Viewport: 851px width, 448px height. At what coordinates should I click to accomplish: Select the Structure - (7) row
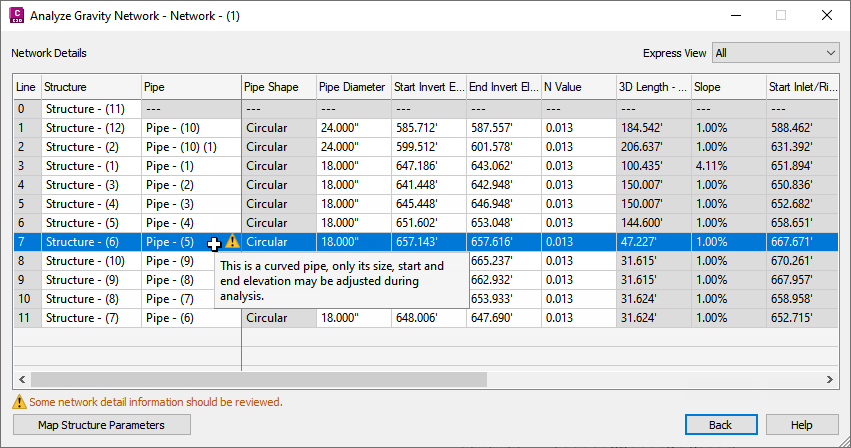coord(426,318)
